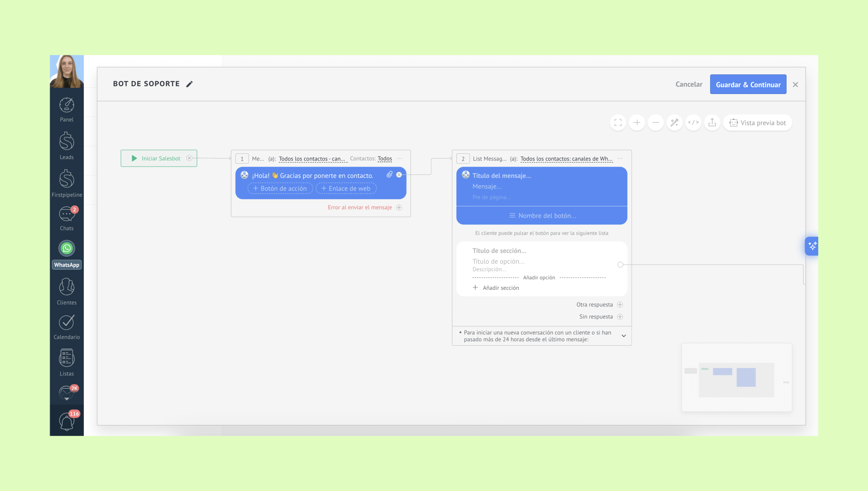The width and height of the screenshot is (868, 491).
Task: Open the AI sparkle assistant tab
Action: point(812,246)
